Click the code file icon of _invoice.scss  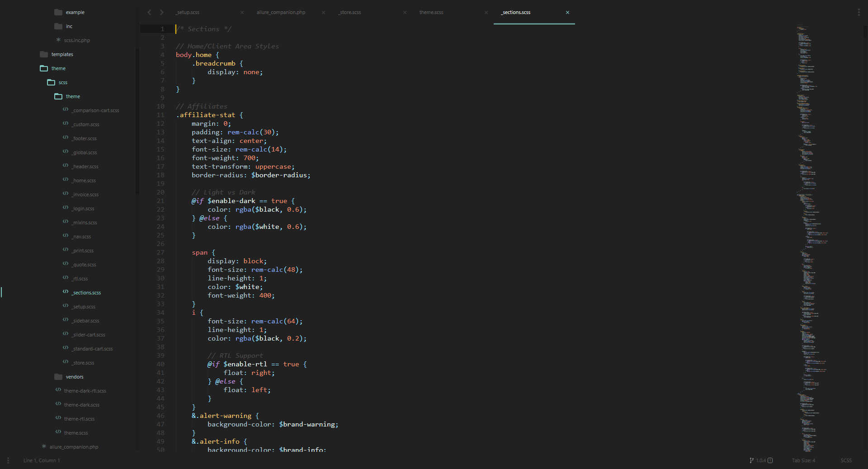66,194
